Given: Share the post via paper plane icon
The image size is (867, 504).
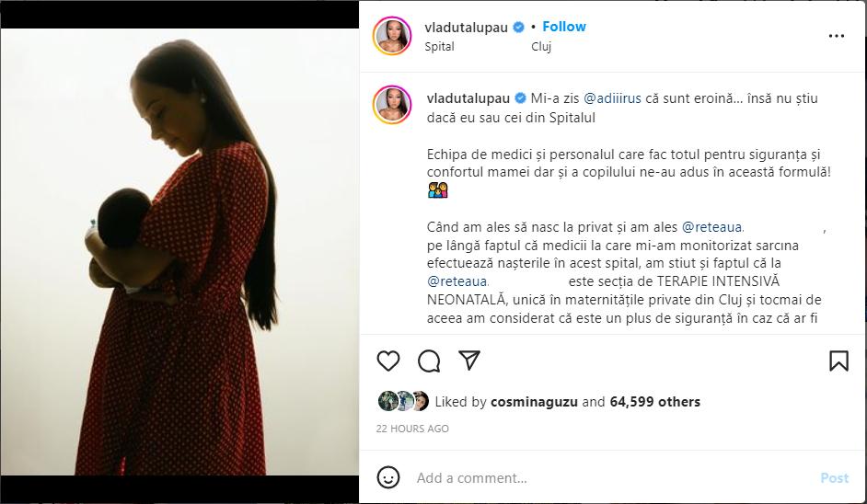Looking at the screenshot, I should coord(469,361).
